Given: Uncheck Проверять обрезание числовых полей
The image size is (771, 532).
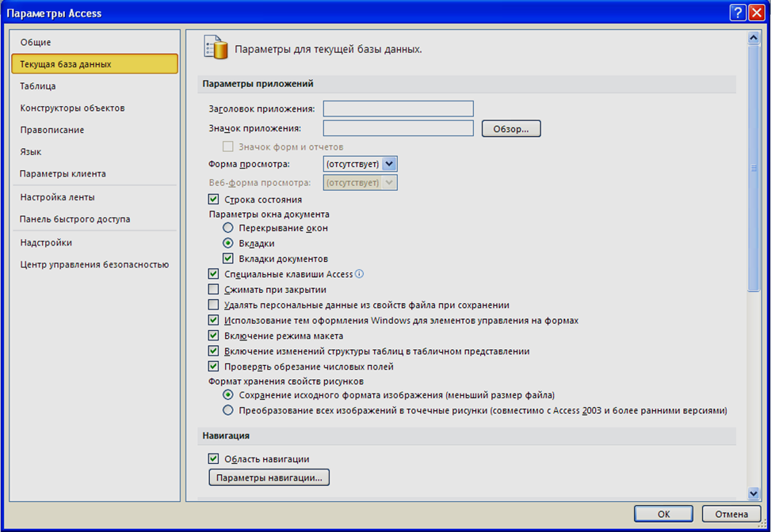Looking at the screenshot, I should tap(213, 367).
